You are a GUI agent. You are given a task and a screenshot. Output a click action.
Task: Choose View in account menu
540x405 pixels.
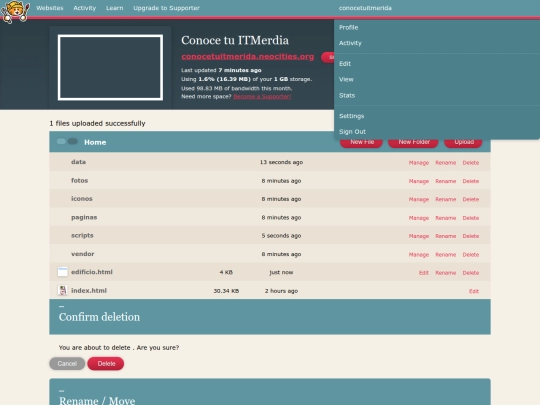[x=346, y=80]
